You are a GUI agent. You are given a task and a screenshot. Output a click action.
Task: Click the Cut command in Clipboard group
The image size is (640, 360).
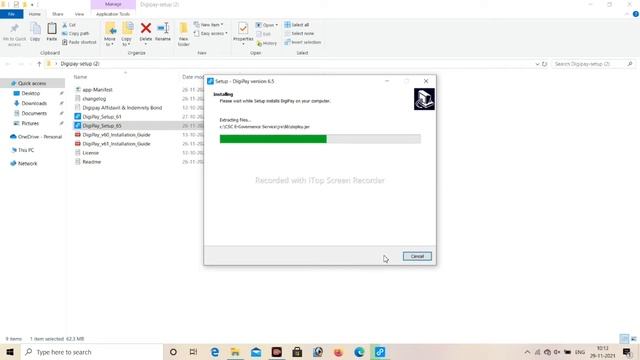tap(69, 25)
